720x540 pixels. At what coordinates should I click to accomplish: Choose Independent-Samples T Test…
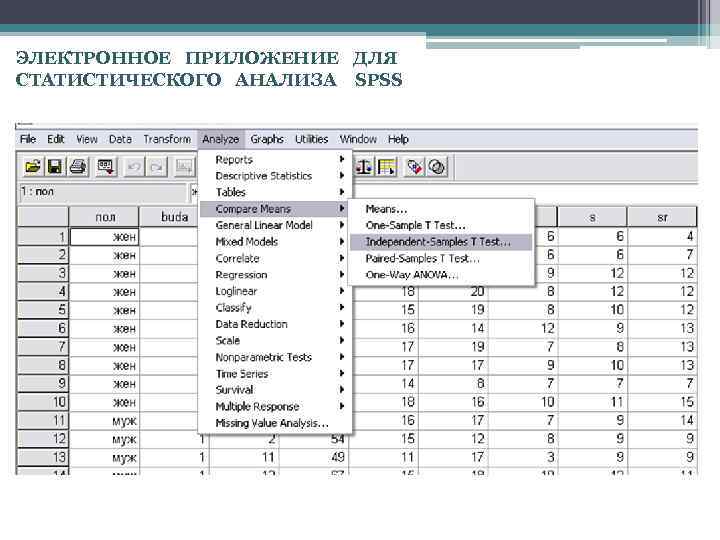441,242
